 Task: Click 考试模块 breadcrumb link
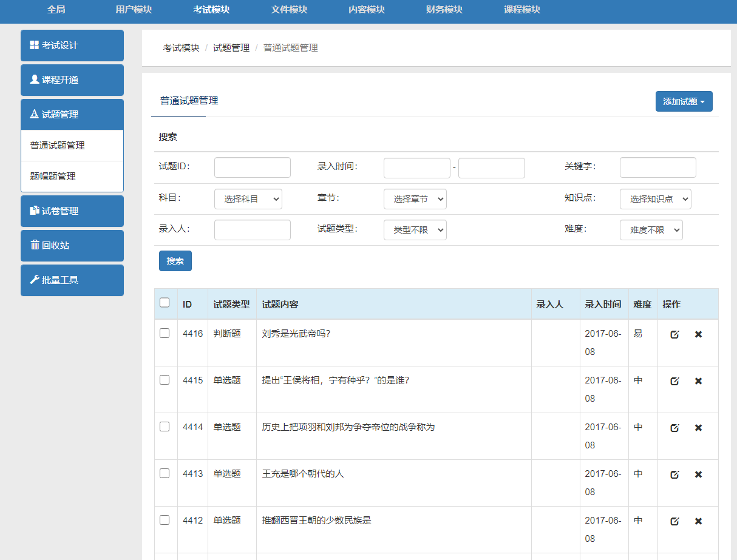(x=182, y=48)
